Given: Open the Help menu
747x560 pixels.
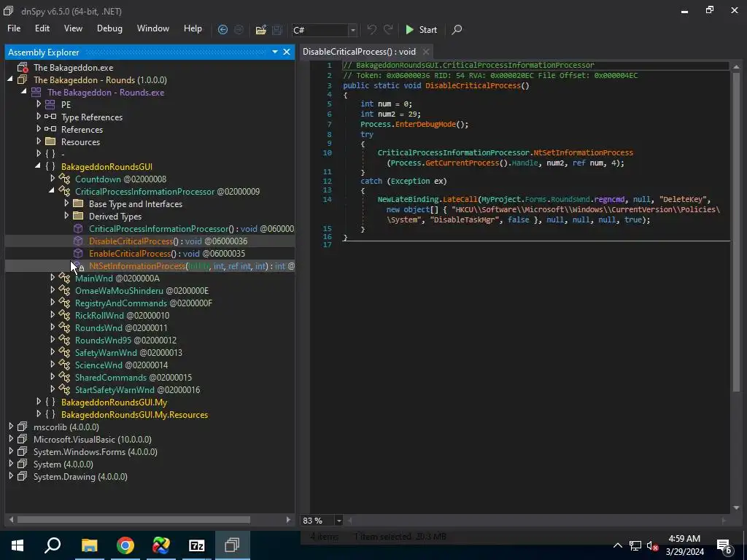Looking at the screenshot, I should (193, 28).
